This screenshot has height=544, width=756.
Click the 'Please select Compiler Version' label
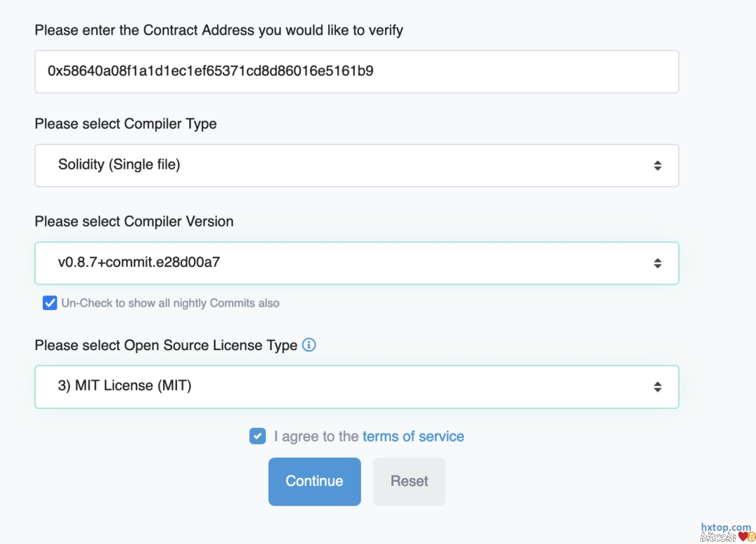click(x=134, y=222)
